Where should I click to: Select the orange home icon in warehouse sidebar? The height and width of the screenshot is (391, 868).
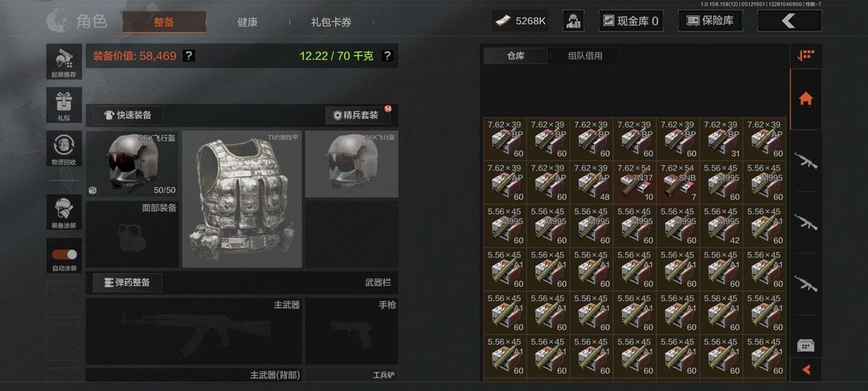(805, 99)
